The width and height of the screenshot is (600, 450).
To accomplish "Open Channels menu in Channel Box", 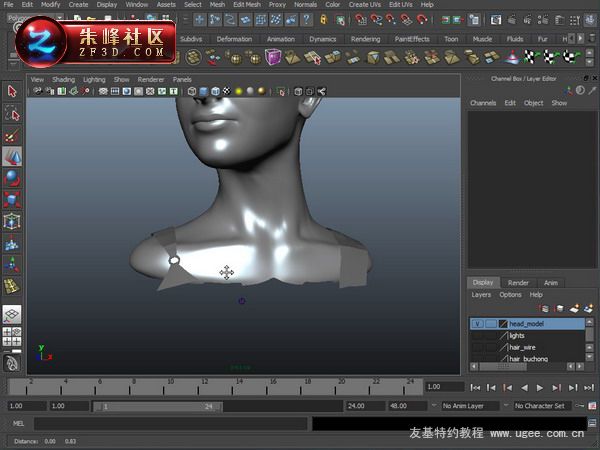I will [x=483, y=103].
